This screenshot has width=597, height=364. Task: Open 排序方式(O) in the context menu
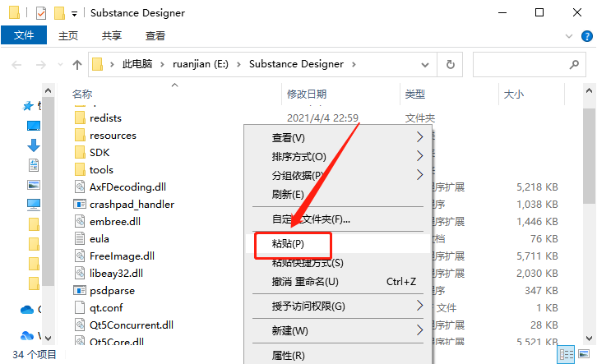pyautogui.click(x=338, y=156)
